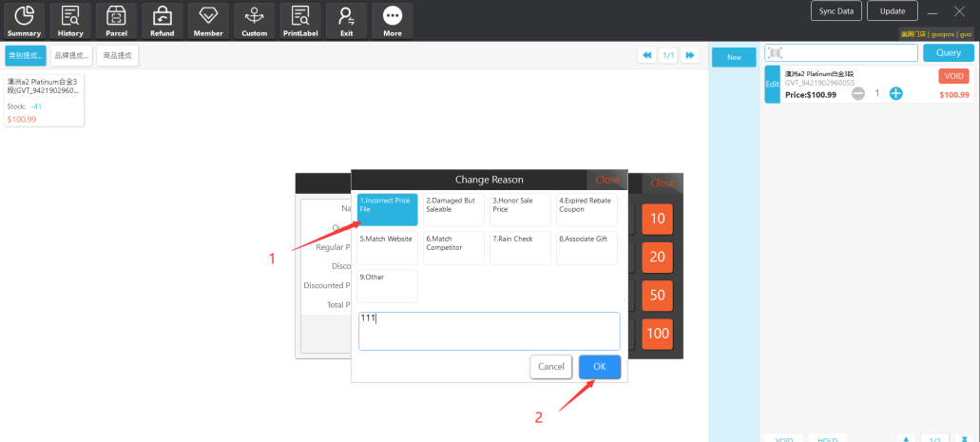Select reason '1.Incorrect Price File'

coord(387,209)
